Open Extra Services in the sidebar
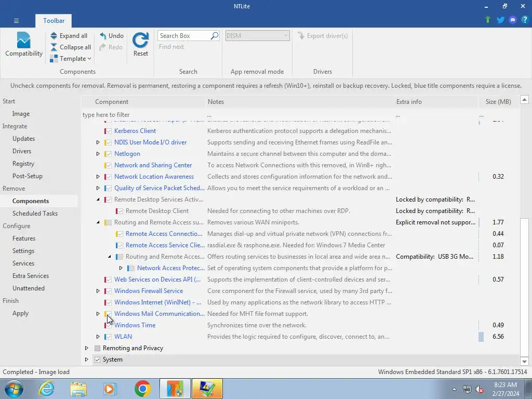532x399 pixels. pyautogui.click(x=31, y=276)
